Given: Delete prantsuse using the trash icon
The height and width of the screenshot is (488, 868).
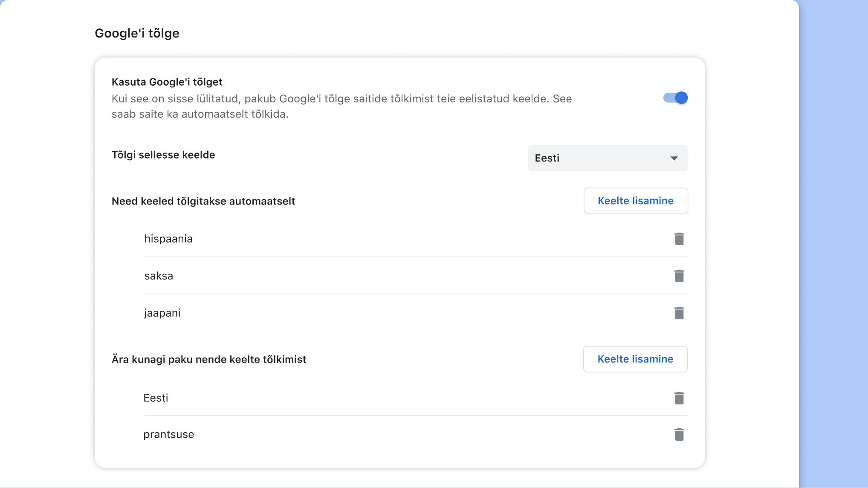Looking at the screenshot, I should 679,434.
